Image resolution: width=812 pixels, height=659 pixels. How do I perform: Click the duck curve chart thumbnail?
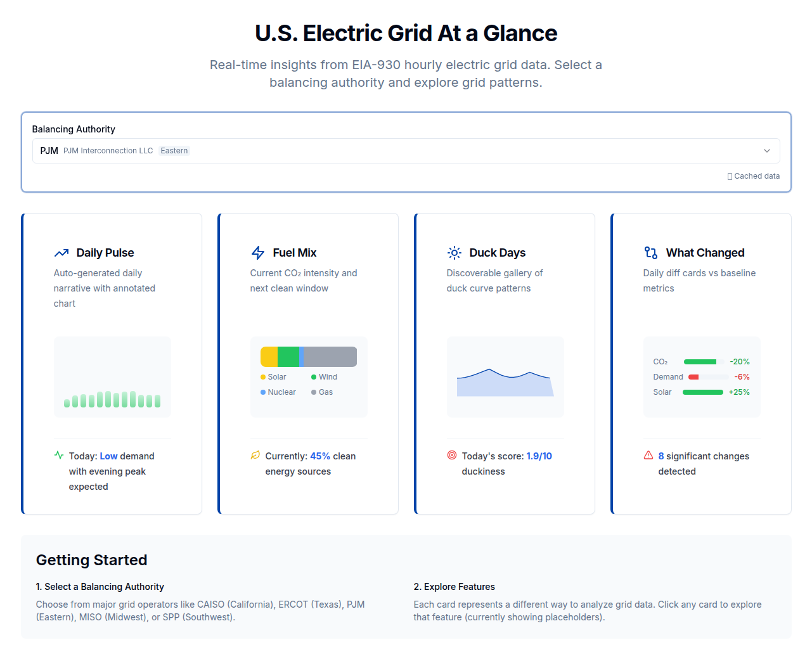pyautogui.click(x=505, y=376)
